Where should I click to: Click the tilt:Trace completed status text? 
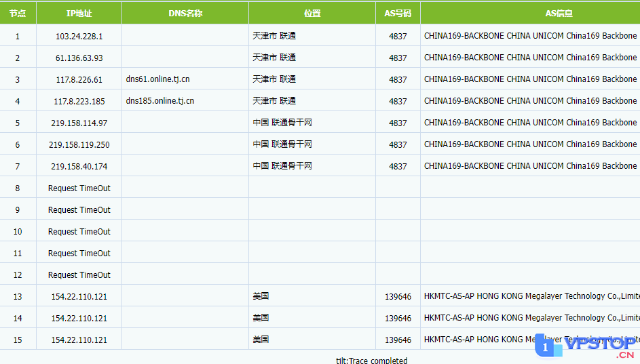371,361
